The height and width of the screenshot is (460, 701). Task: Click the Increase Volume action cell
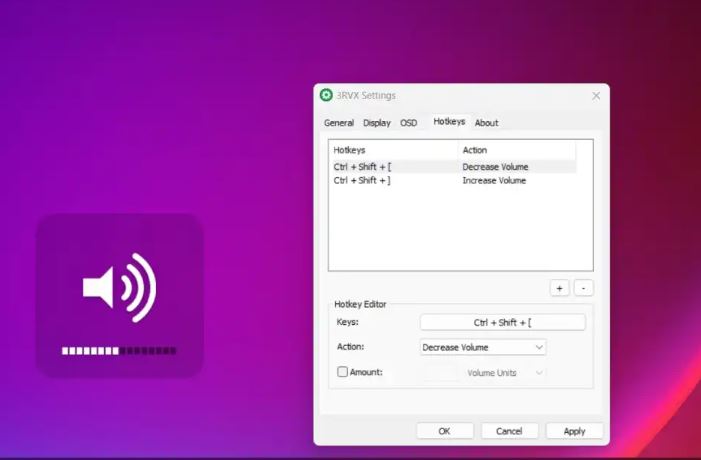pos(494,181)
